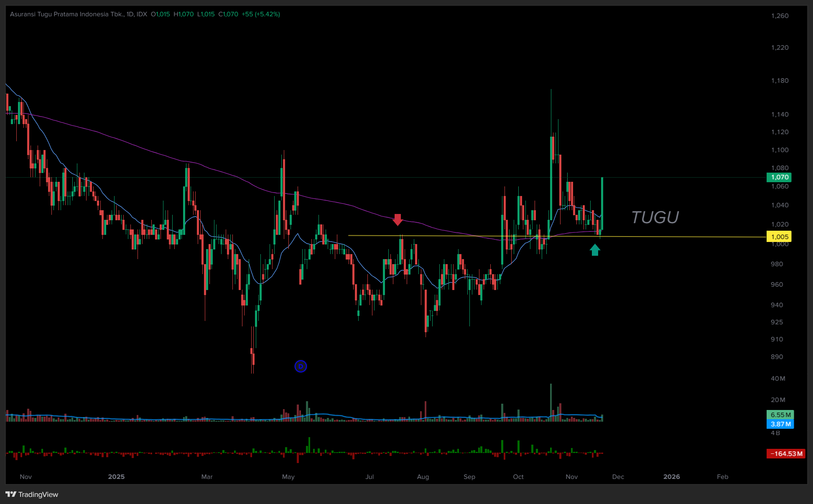Click the Dec label on time axis
813x504 pixels.
618,477
